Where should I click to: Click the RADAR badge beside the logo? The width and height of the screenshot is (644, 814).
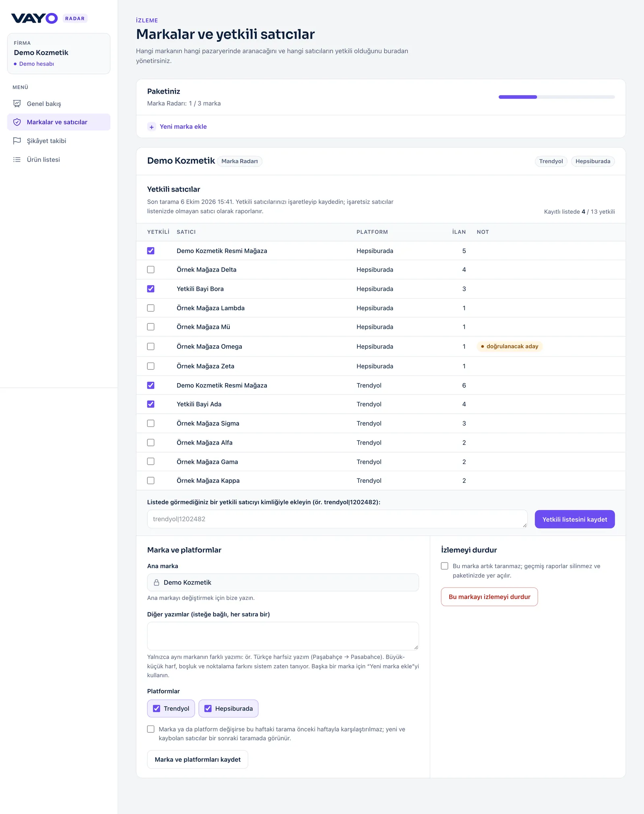coord(75,19)
